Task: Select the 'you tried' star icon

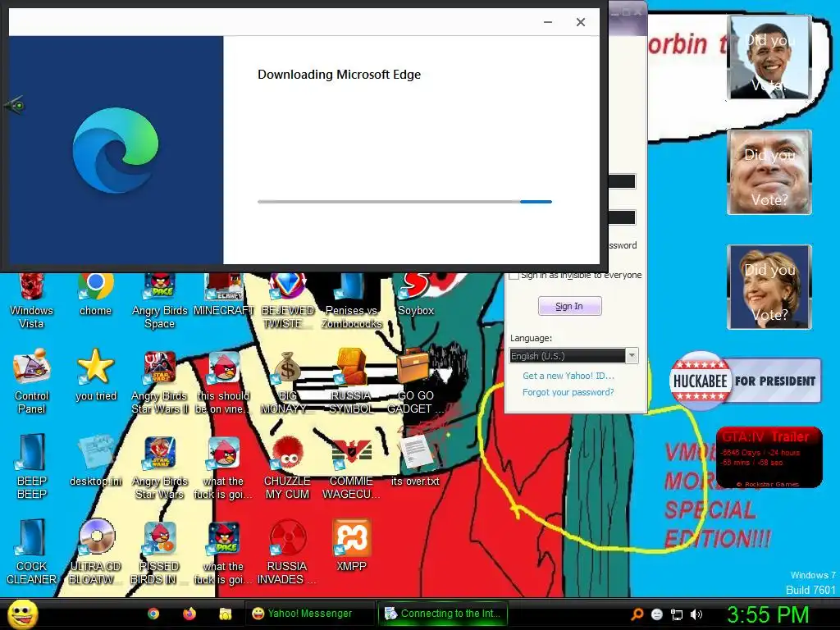Action: click(95, 375)
